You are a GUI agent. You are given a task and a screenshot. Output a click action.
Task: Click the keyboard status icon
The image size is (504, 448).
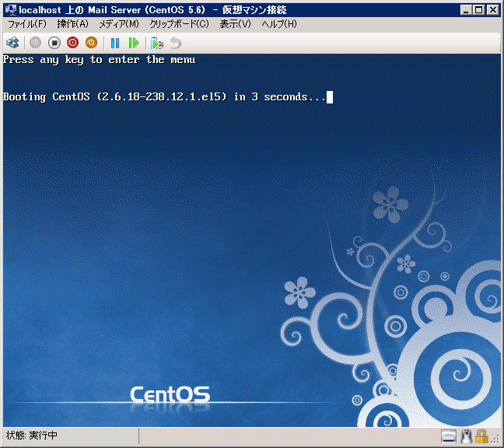[x=449, y=437]
